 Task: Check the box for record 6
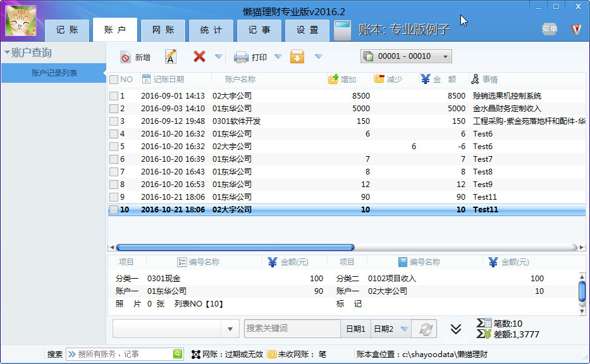tap(114, 159)
